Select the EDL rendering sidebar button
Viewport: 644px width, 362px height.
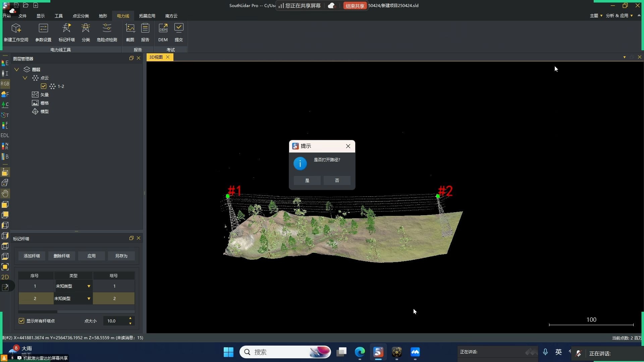(5, 135)
